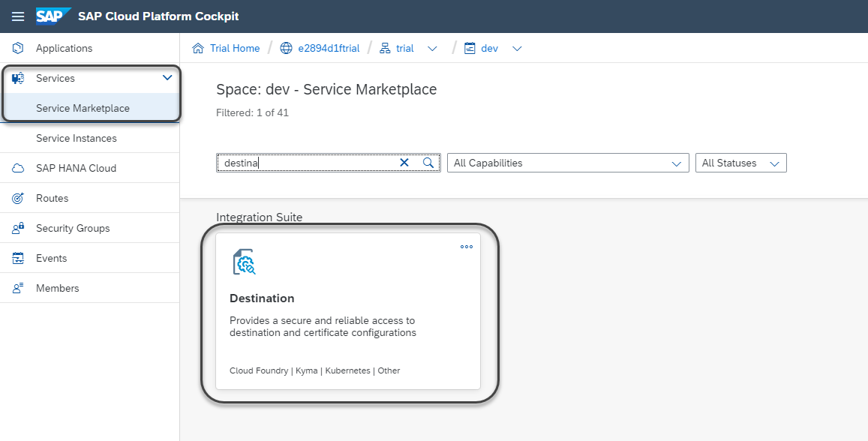The image size is (868, 441).
Task: Click the Services sidebar icon
Action: coord(18,78)
